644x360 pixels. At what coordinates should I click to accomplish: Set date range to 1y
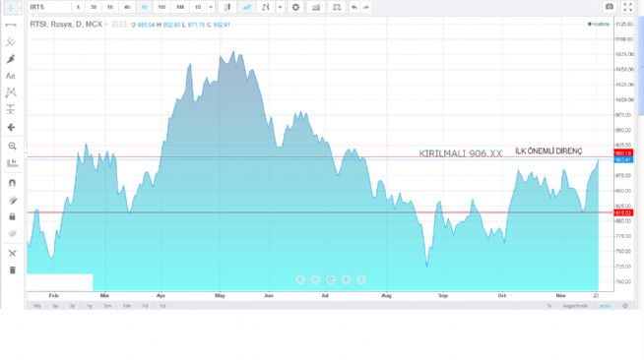click(90, 306)
